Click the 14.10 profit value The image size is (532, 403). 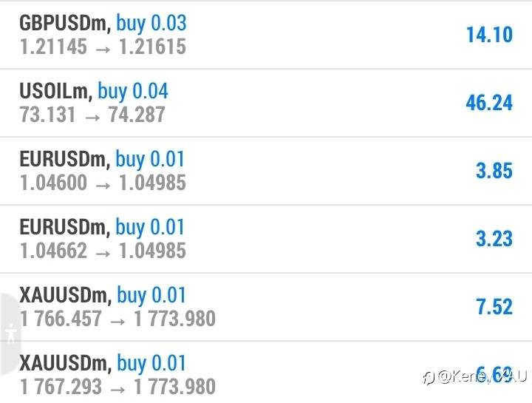coord(488,35)
